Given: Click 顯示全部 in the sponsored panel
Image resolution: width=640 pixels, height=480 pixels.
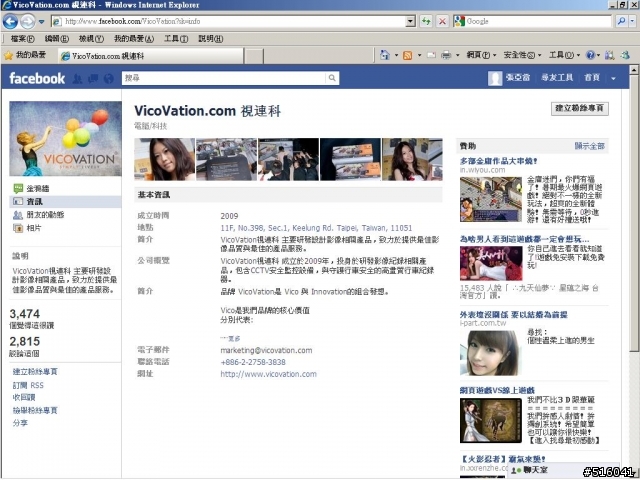Looking at the screenshot, I should (589, 146).
